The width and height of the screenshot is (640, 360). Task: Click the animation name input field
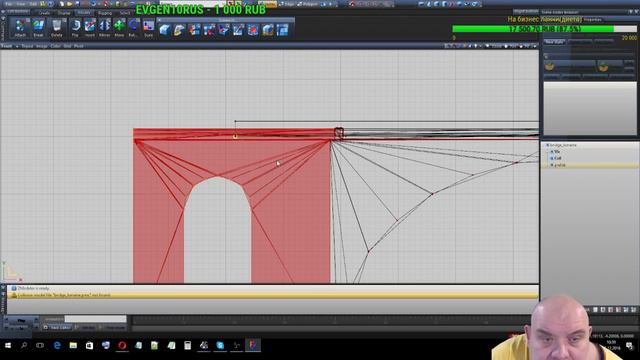(x=96, y=319)
